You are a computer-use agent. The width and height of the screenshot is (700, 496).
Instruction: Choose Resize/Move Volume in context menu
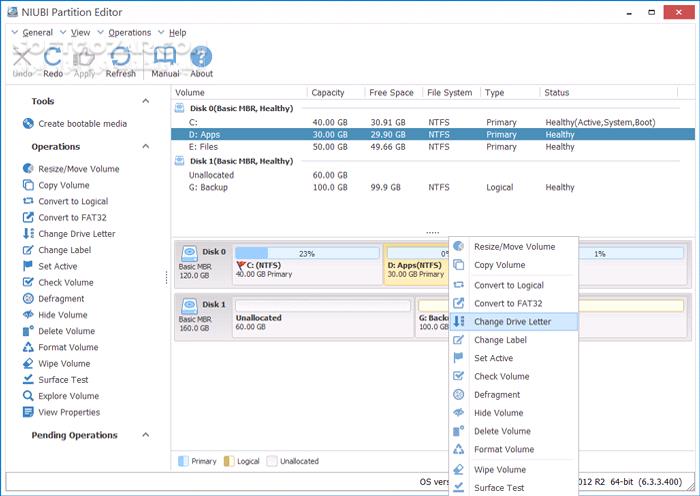point(514,246)
